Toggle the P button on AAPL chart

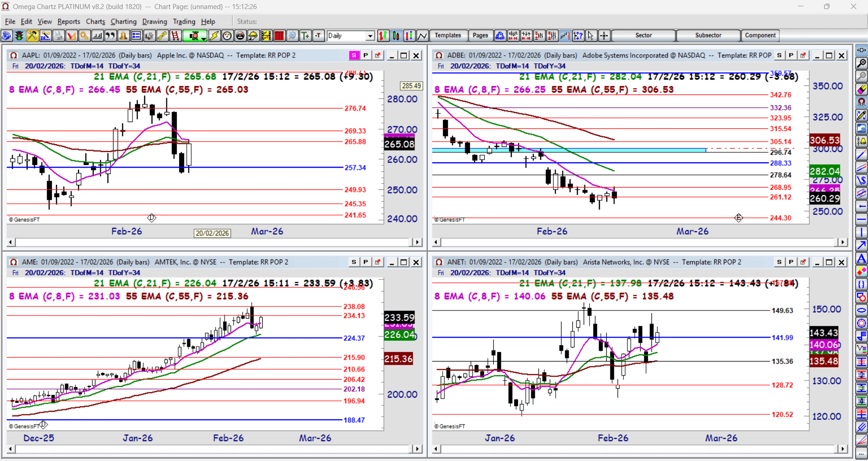(366, 55)
